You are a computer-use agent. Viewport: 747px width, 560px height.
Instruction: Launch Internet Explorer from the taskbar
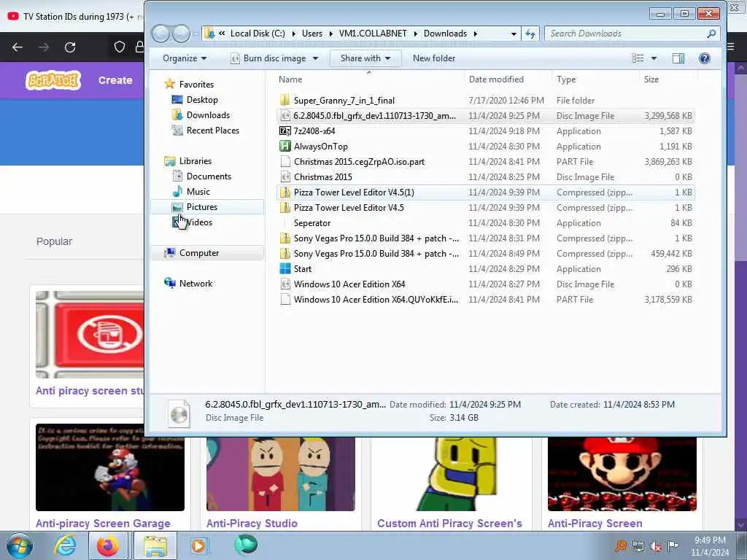[x=65, y=545]
